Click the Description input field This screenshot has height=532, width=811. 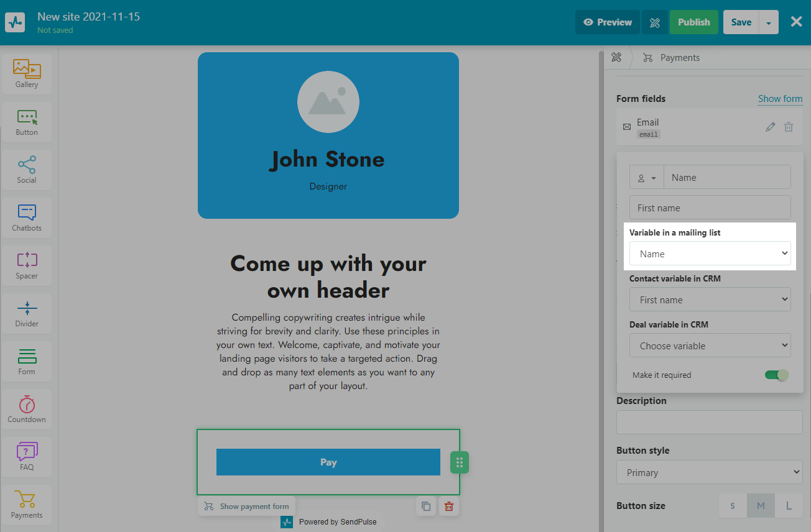[x=709, y=422]
